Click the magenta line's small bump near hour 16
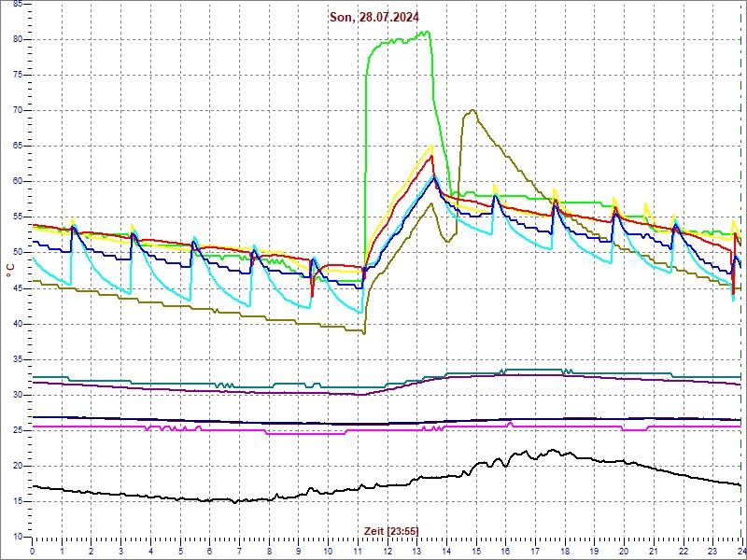The height and width of the screenshot is (560, 747). coord(510,423)
